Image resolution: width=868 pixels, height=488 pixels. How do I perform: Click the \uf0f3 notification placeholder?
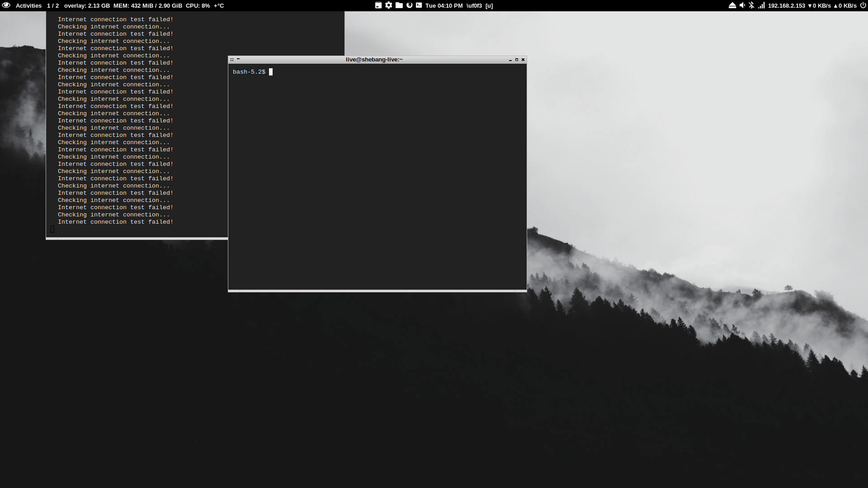click(x=474, y=6)
